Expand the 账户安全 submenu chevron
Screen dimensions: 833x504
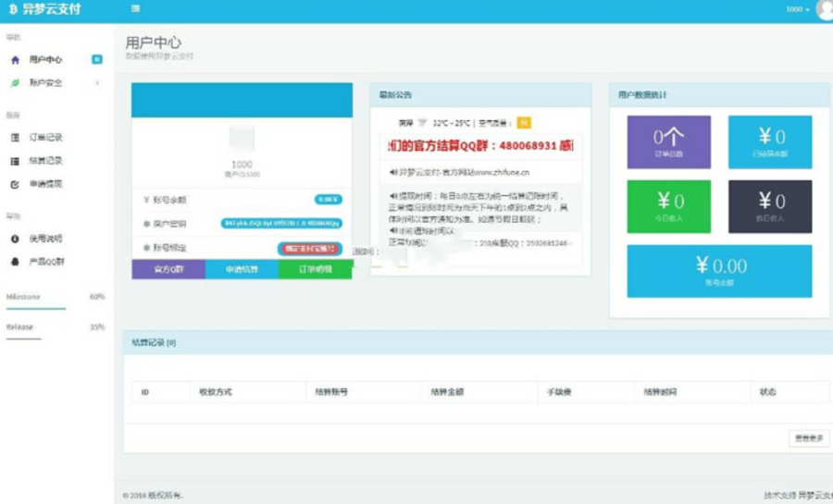coord(97,82)
